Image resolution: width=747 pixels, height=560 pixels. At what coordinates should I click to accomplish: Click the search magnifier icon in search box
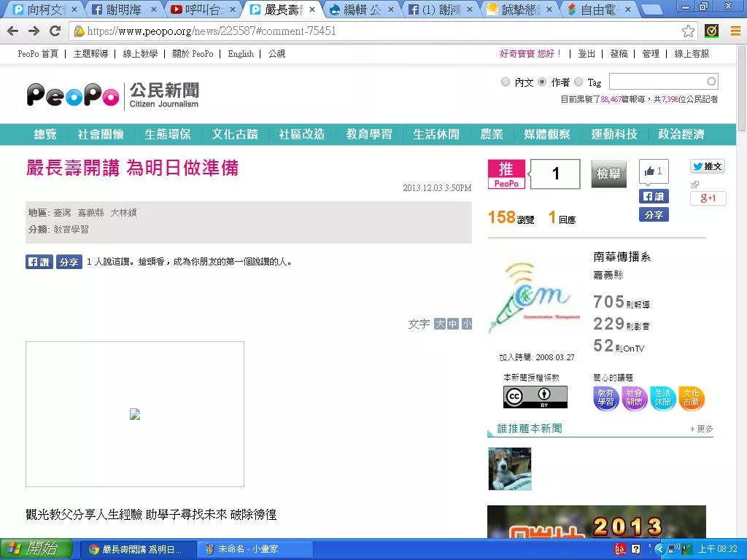711,82
